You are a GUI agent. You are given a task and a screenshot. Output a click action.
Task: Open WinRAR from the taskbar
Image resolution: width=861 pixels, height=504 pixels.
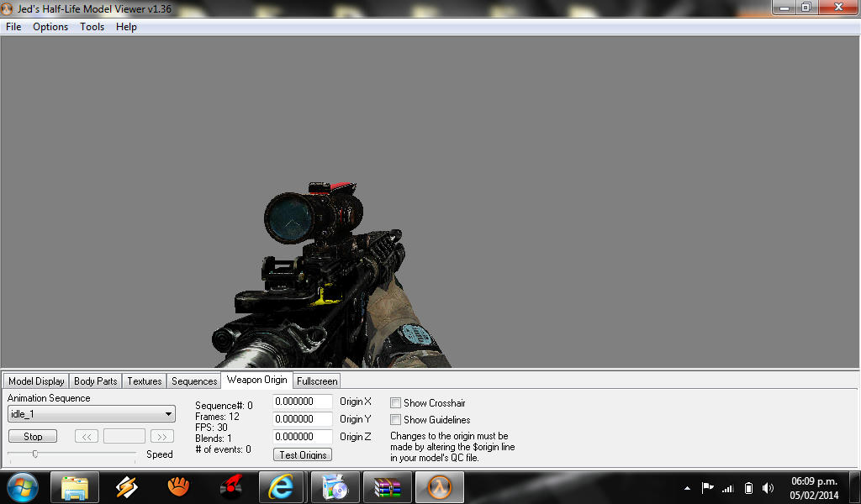pyautogui.click(x=387, y=487)
